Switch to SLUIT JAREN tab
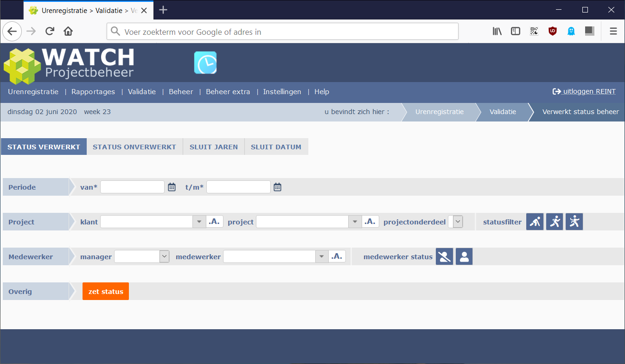625x364 pixels. [x=214, y=147]
